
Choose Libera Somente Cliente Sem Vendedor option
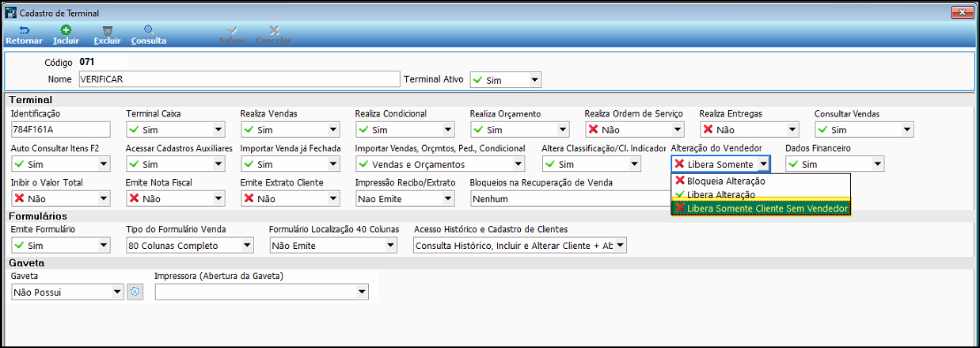[x=760, y=208]
